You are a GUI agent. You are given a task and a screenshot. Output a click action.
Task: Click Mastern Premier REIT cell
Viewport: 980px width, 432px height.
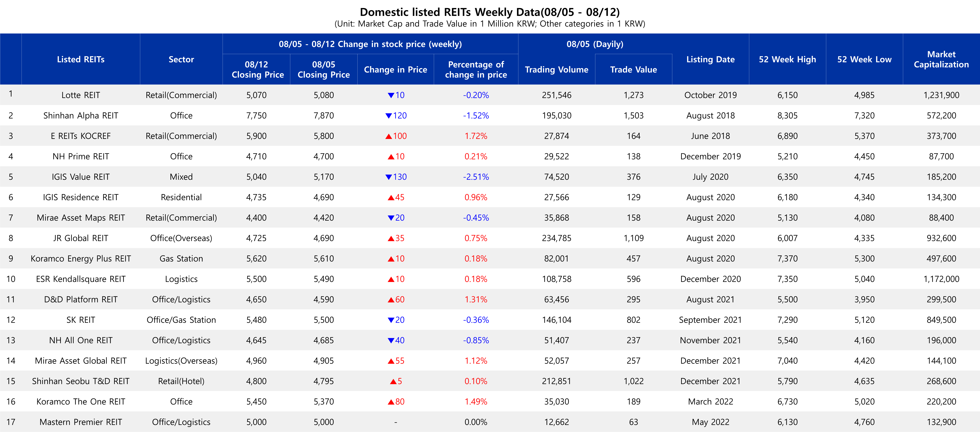click(x=81, y=422)
